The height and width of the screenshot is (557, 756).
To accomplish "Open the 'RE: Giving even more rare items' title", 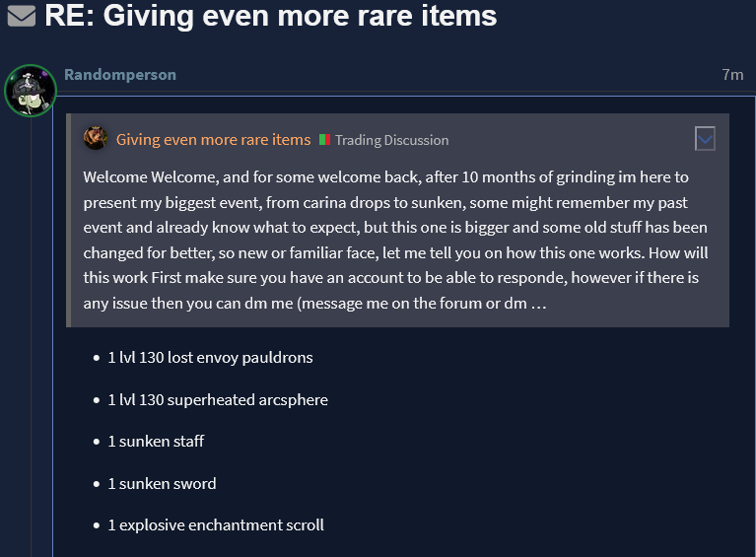I will tap(270, 16).
